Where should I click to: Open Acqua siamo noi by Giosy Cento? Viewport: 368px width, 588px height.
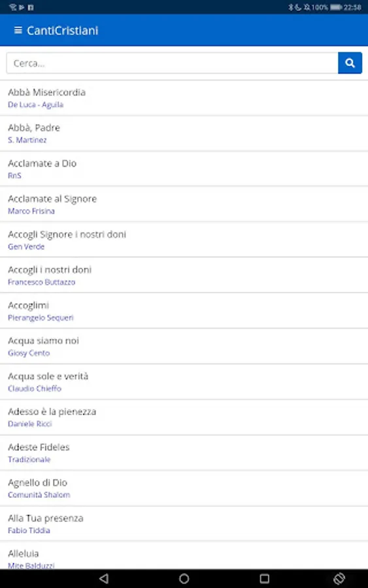point(184,346)
